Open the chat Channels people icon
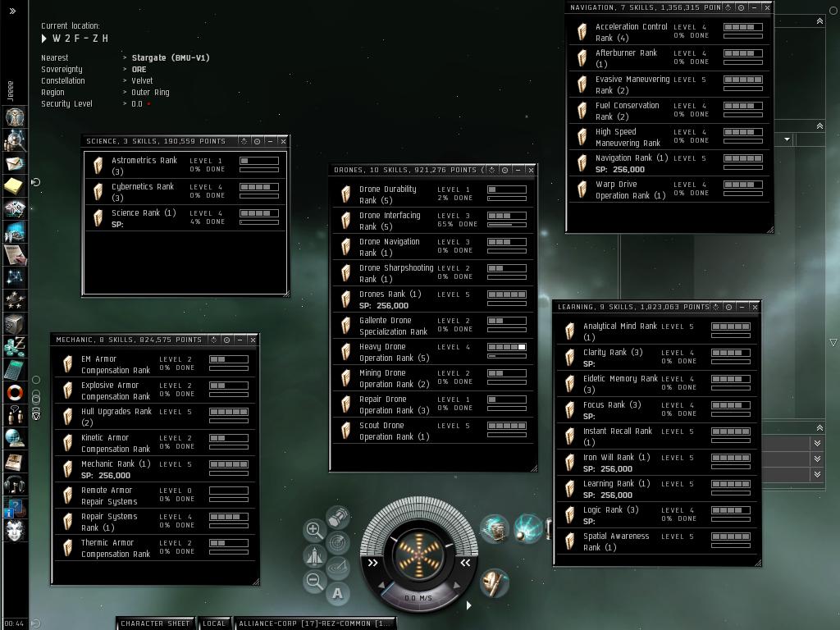Viewport: 840px width, 630px height. [15, 416]
